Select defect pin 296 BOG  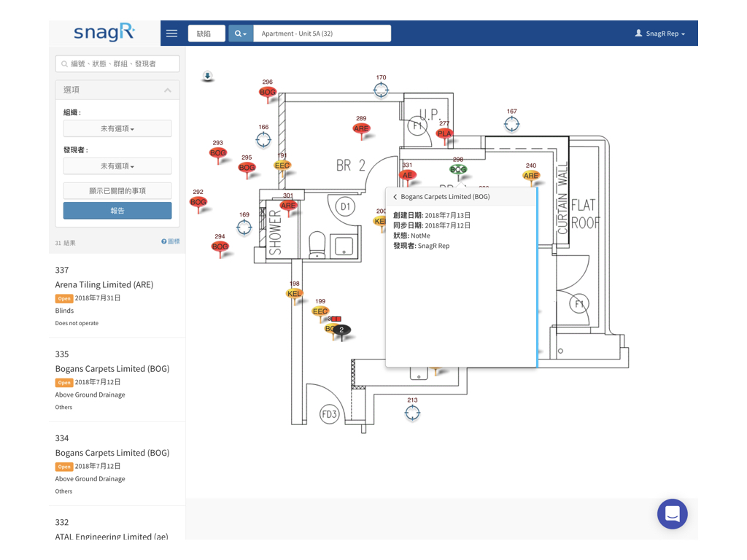click(x=267, y=92)
